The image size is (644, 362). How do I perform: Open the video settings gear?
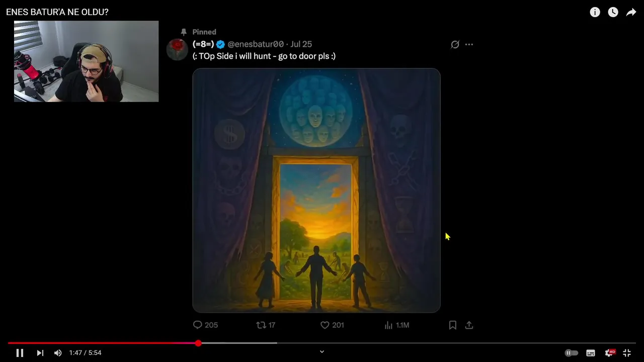610,353
